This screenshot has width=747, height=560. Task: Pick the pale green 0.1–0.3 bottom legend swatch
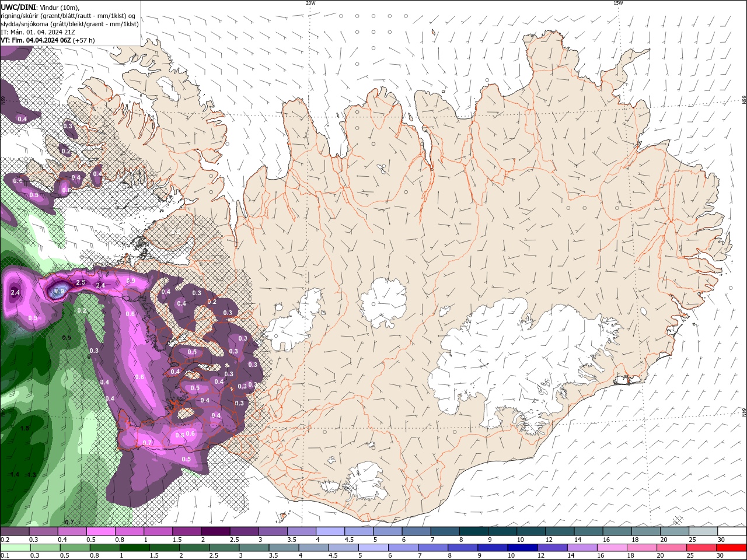click(x=15, y=548)
